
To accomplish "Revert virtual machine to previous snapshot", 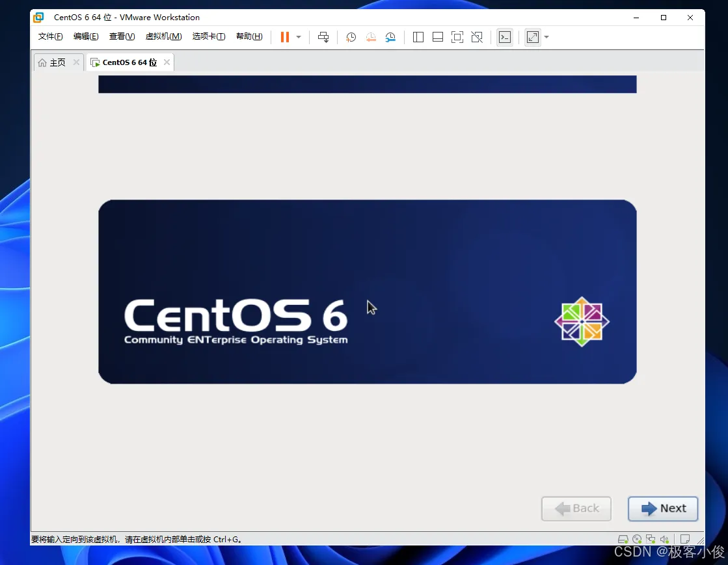I will click(370, 37).
